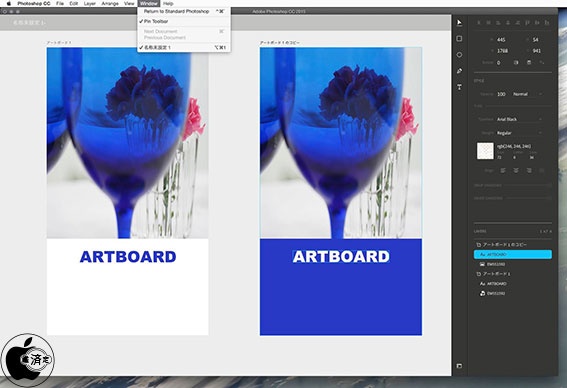
Task: Open the Apple menu
Action: (9, 3)
